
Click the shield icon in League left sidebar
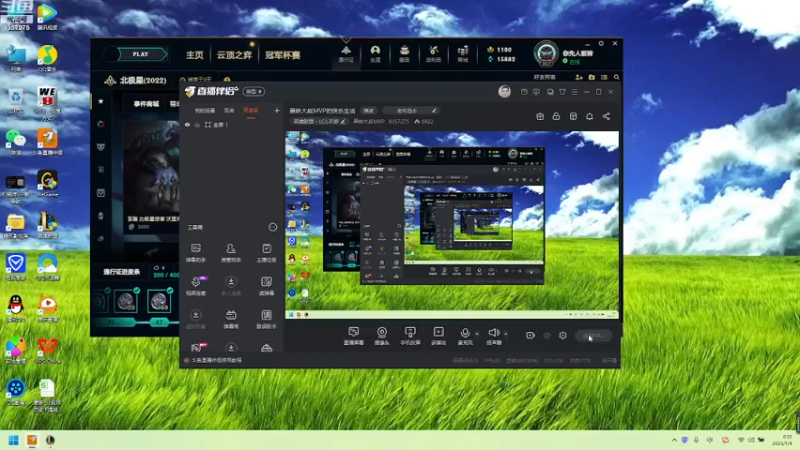click(x=101, y=147)
